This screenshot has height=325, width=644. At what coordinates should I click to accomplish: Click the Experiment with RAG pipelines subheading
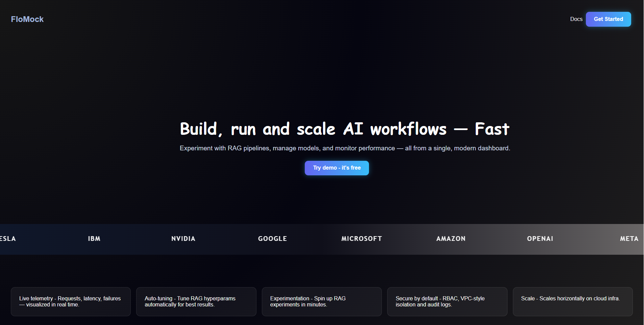coord(345,148)
